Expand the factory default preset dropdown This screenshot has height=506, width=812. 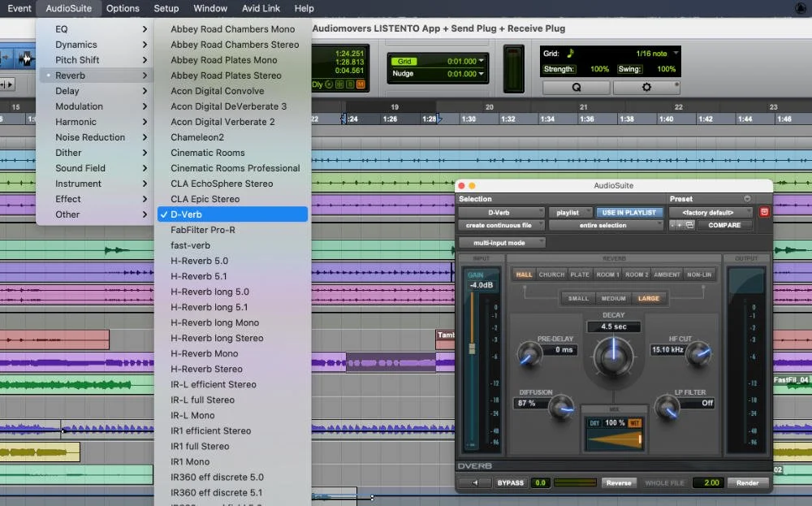749,212
